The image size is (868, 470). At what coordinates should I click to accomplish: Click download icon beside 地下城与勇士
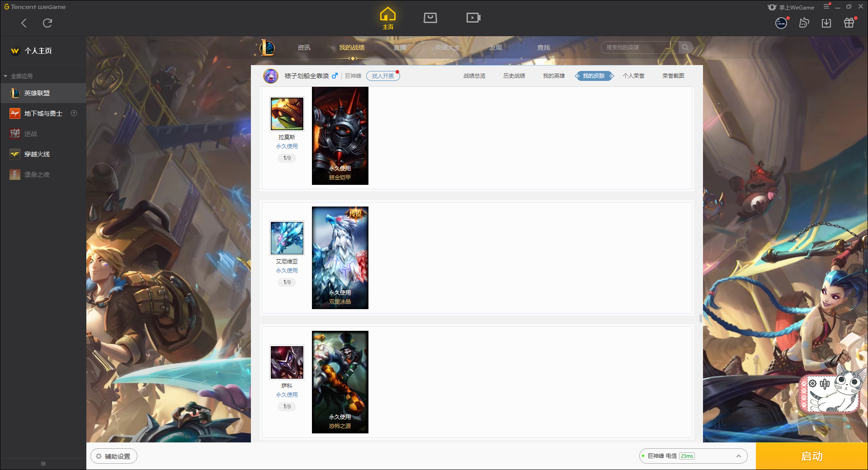pos(74,113)
